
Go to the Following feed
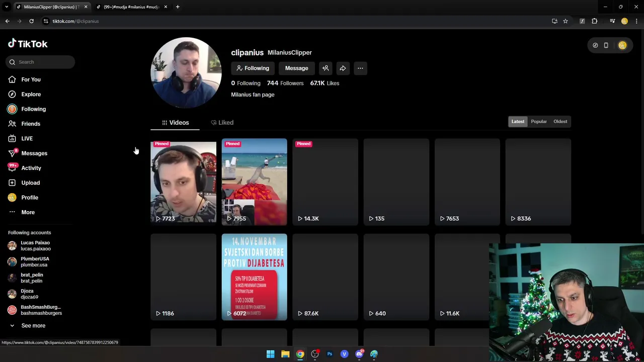point(33,109)
